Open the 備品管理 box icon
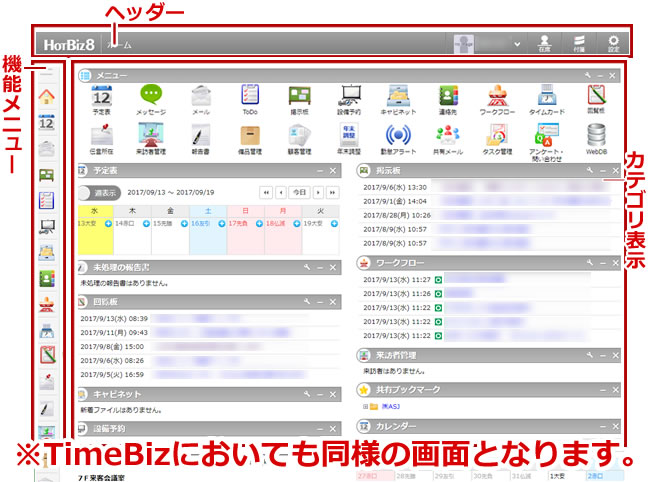Screen dimensions: 648x482 tap(250, 135)
